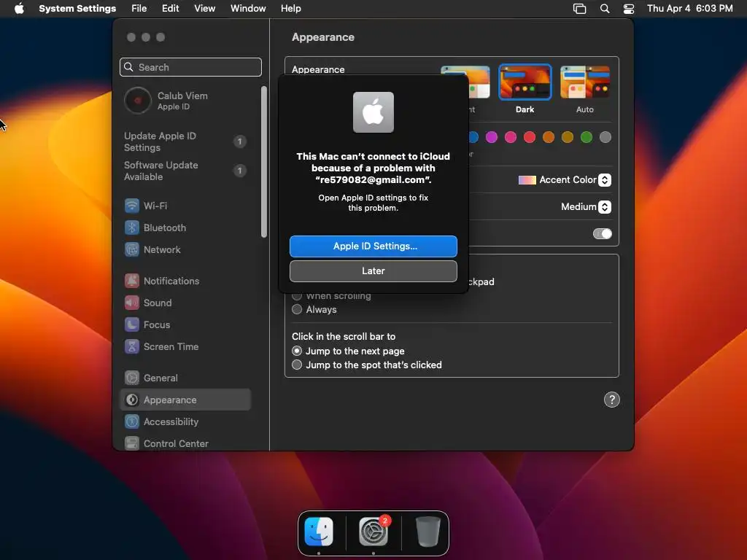
Task: Click the "Network" sidebar label
Action: point(162,249)
